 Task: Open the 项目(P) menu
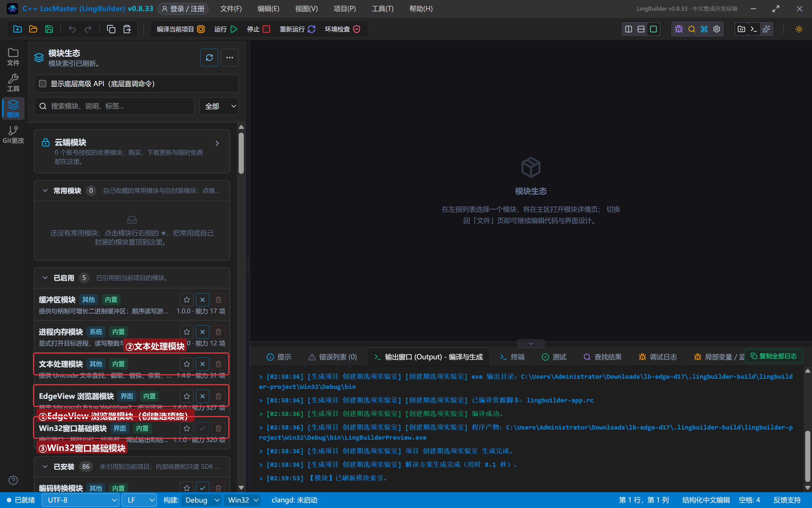pyautogui.click(x=344, y=9)
